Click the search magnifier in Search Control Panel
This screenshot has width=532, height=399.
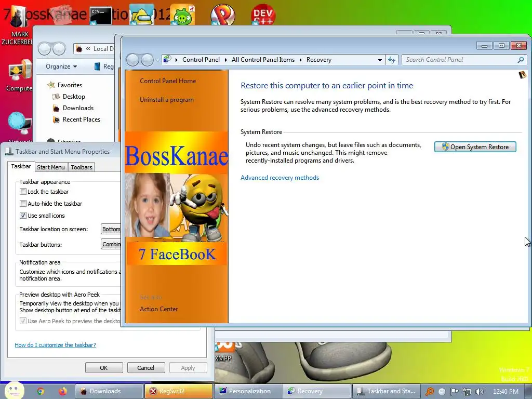click(x=521, y=60)
